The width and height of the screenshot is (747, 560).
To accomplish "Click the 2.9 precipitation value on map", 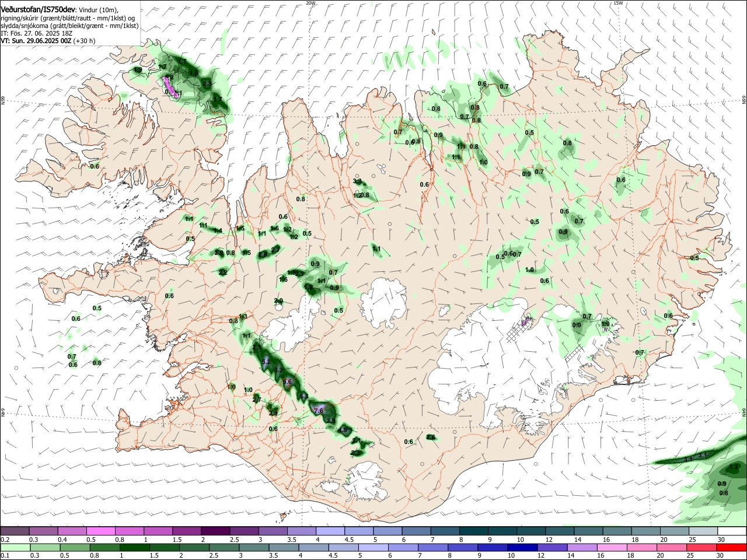I will tap(273, 413).
